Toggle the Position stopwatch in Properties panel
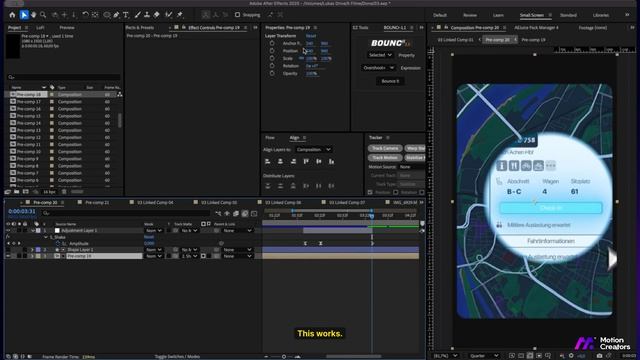640x360 pixels. point(272,51)
